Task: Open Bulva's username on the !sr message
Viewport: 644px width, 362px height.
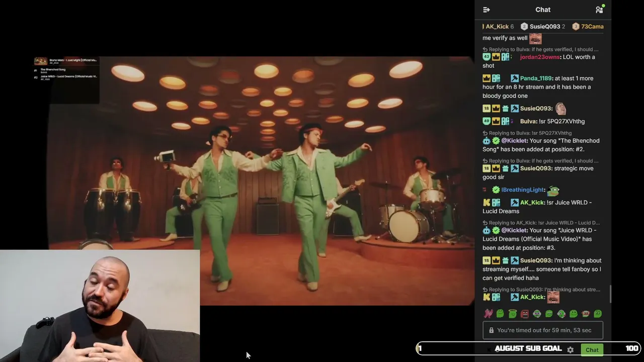Action: click(528, 121)
